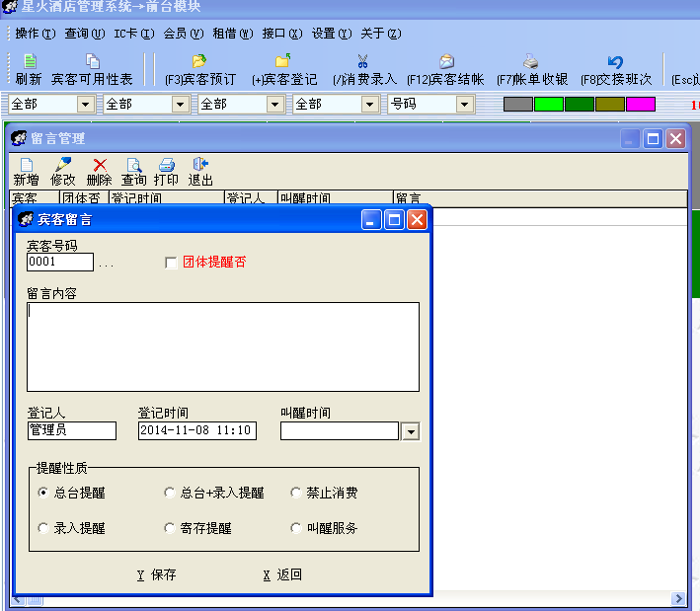
Task: Select the 禁止消费 radio button
Action: [297, 493]
